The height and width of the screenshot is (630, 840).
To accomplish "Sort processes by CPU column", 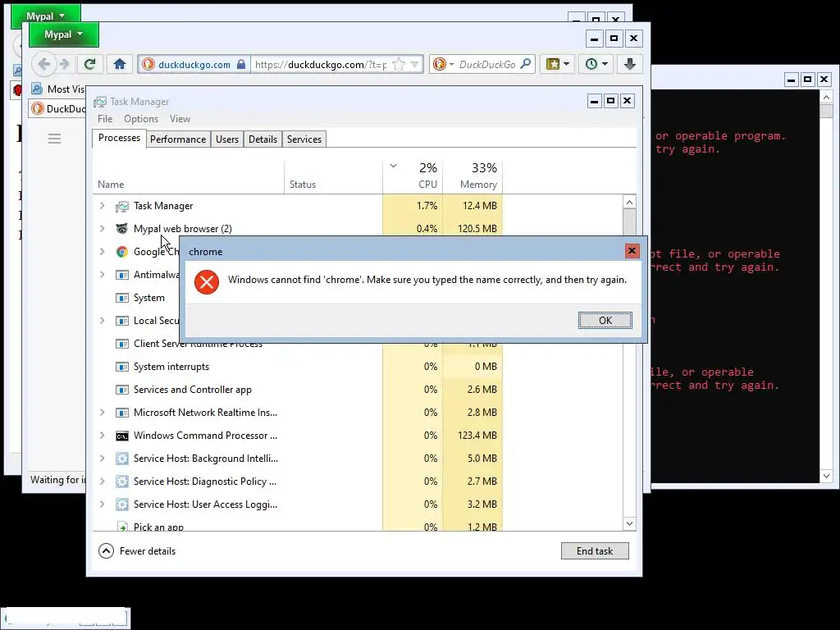I will coord(413,177).
